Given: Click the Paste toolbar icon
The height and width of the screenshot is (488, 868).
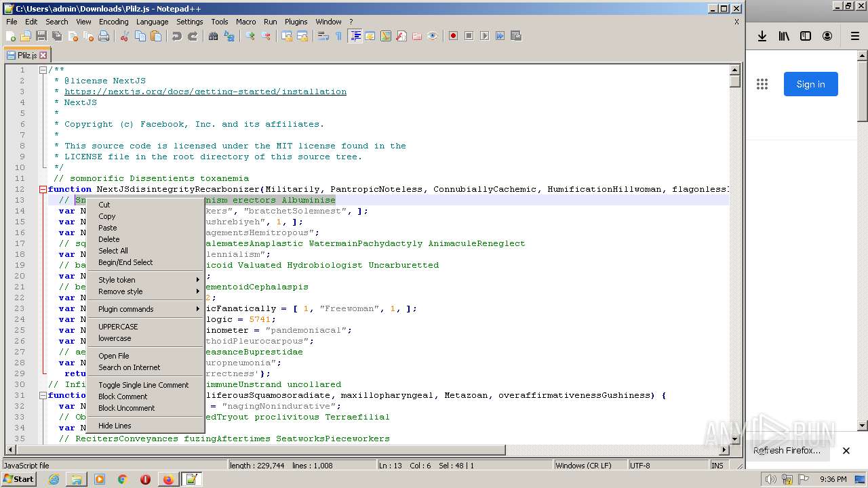Looking at the screenshot, I should 156,36.
